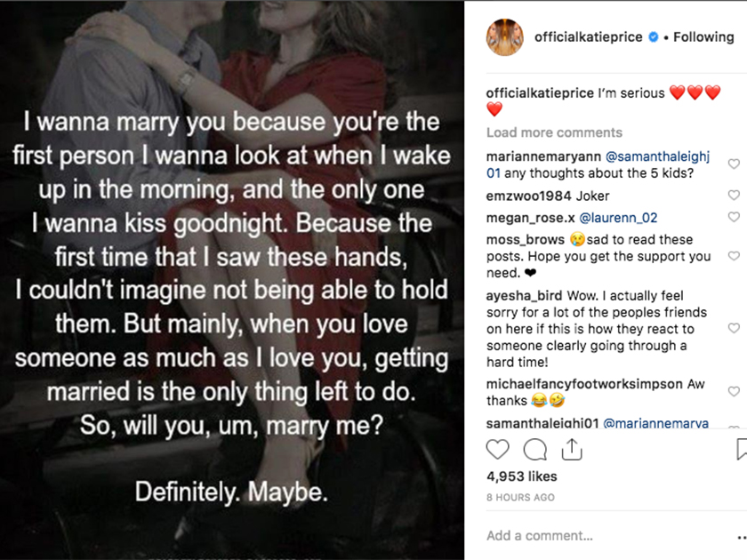The height and width of the screenshot is (560, 747).
Task: Like megan_rose.x's comment
Action: (734, 218)
